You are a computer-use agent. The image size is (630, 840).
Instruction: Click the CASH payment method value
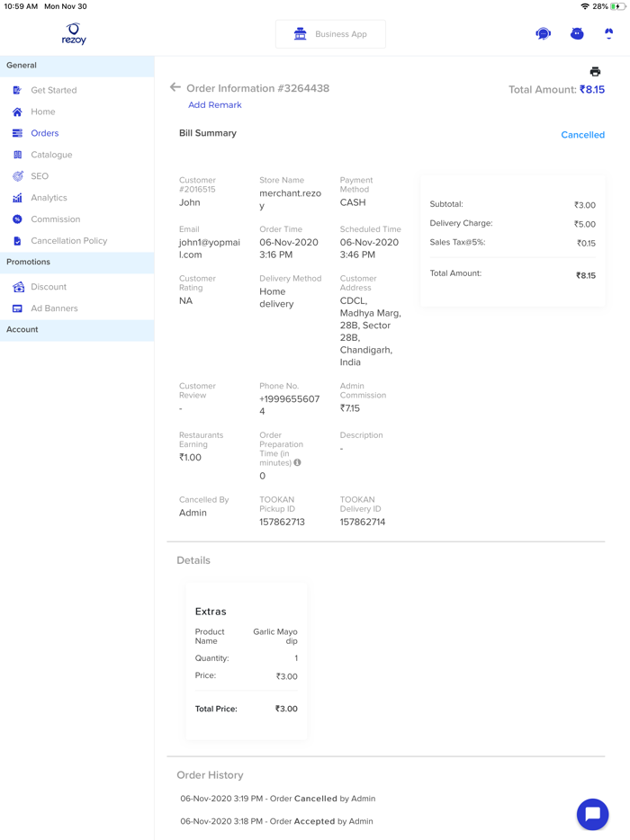353,202
